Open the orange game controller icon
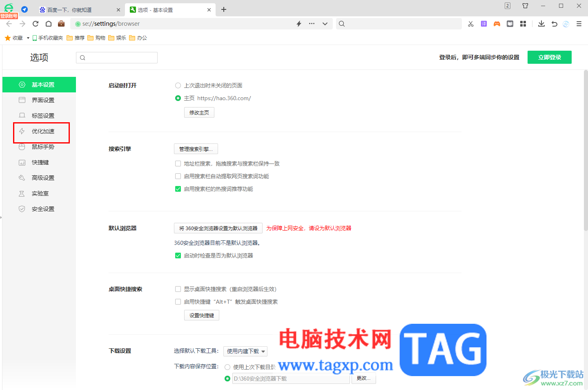 coord(497,24)
